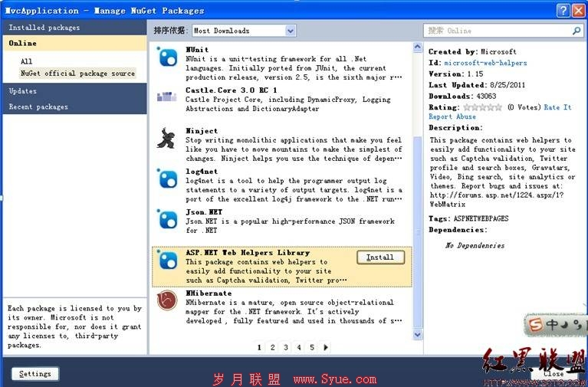
Task: Click the list scrollbar down arrow
Action: [x=417, y=334]
